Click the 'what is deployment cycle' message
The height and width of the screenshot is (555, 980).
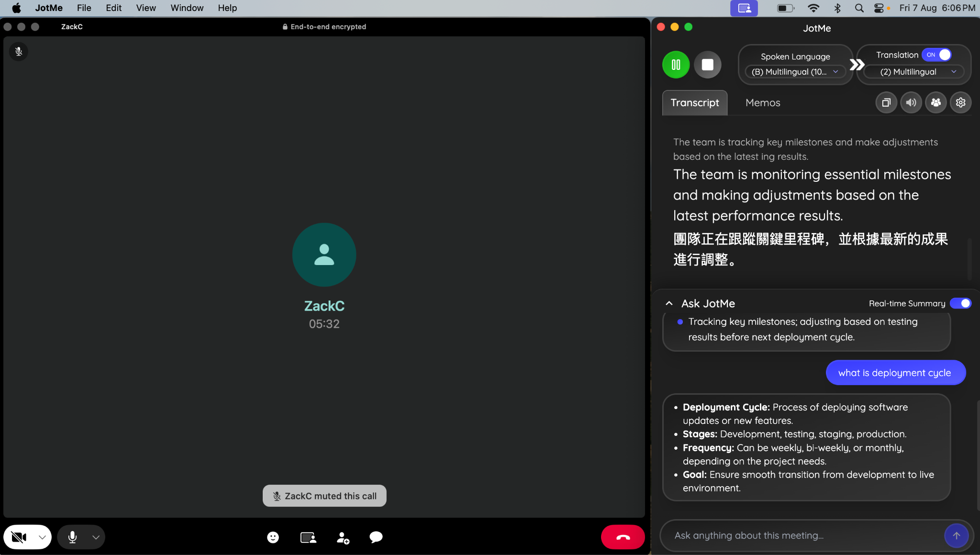point(895,373)
